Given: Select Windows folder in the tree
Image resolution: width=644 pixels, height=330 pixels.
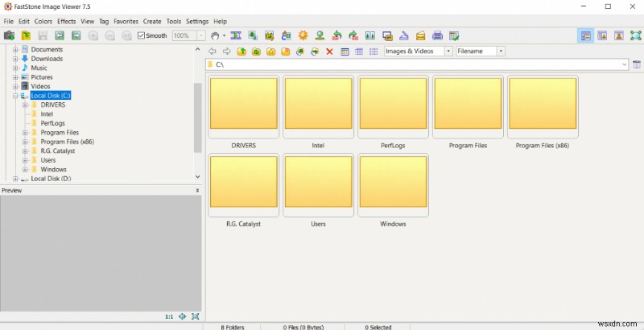Looking at the screenshot, I should click(53, 169).
